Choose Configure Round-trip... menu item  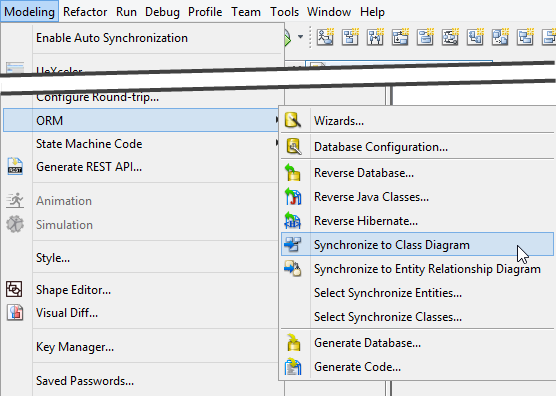pyautogui.click(x=98, y=97)
